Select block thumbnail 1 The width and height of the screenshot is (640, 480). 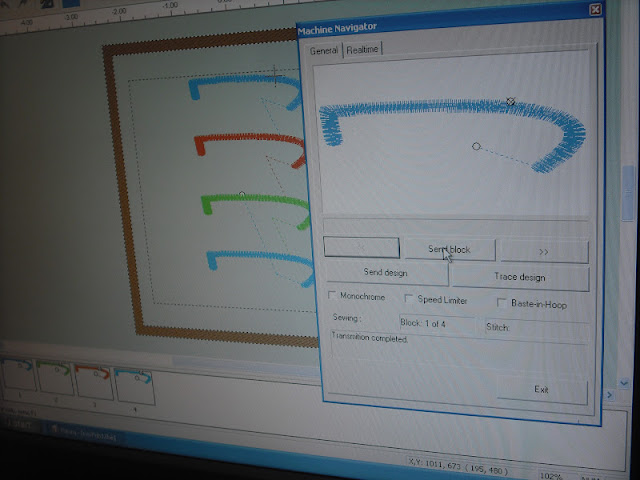[x=17, y=374]
